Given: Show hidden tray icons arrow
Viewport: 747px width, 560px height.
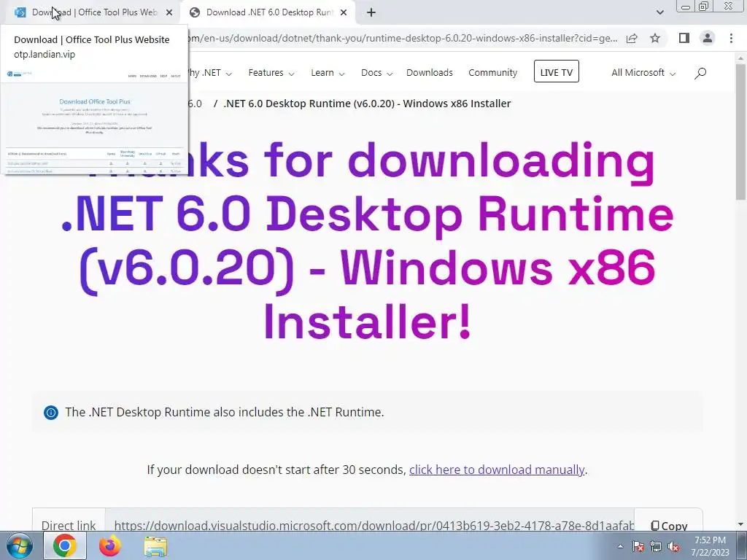Looking at the screenshot, I should (620, 546).
